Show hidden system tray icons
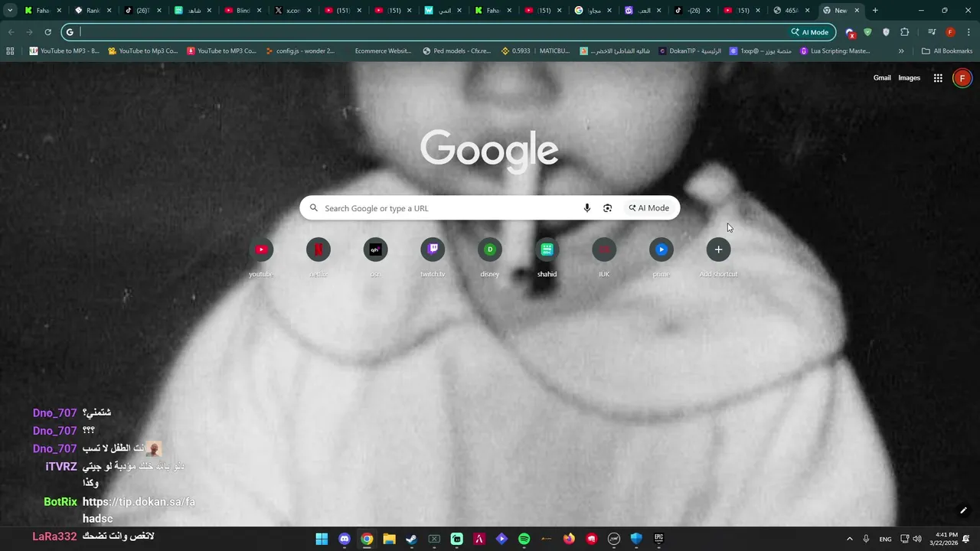Viewport: 980px width, 551px height. [x=849, y=539]
